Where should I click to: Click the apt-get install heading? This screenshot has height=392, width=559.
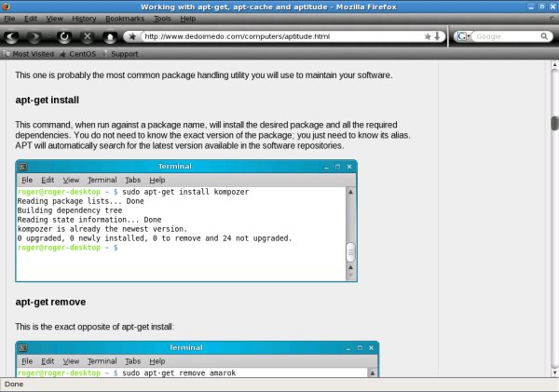coord(48,101)
